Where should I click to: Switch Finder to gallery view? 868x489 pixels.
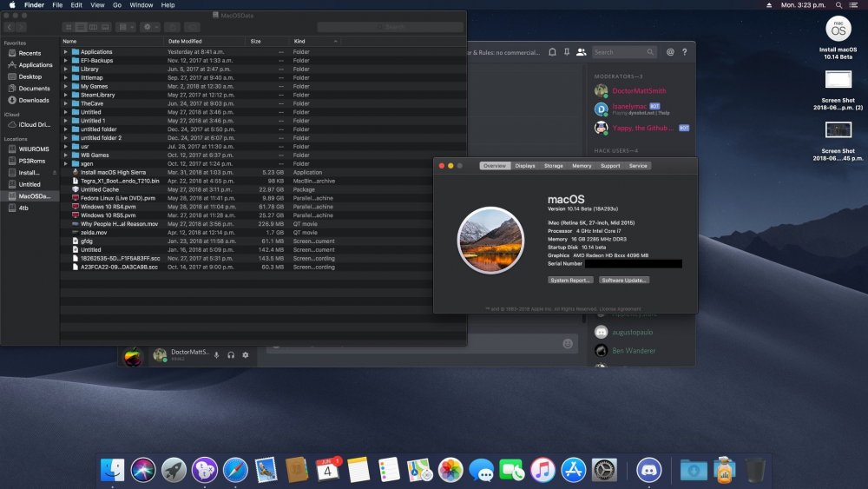105,27
